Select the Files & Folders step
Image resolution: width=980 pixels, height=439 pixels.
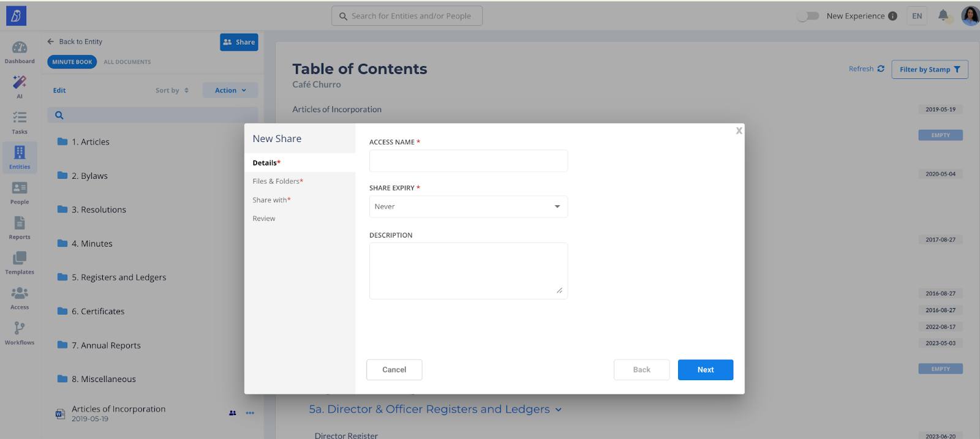click(277, 181)
